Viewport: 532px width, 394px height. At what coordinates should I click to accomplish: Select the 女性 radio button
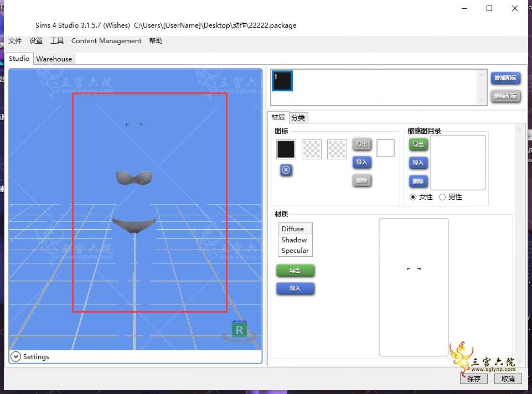coord(413,197)
